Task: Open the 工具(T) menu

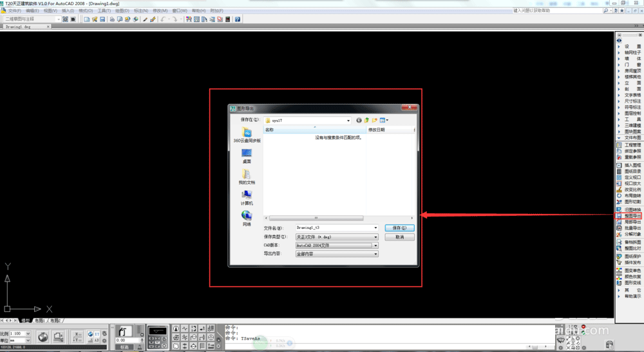Action: (104, 11)
